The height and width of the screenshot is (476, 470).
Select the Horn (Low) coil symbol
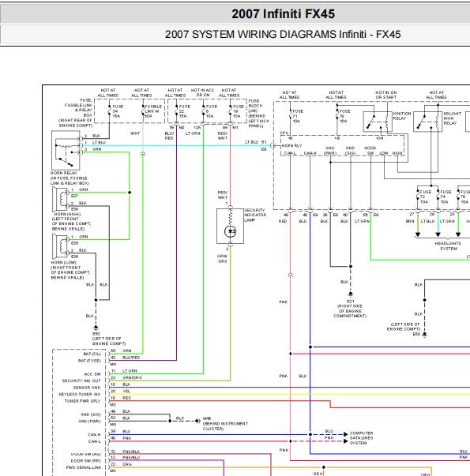[61, 246]
